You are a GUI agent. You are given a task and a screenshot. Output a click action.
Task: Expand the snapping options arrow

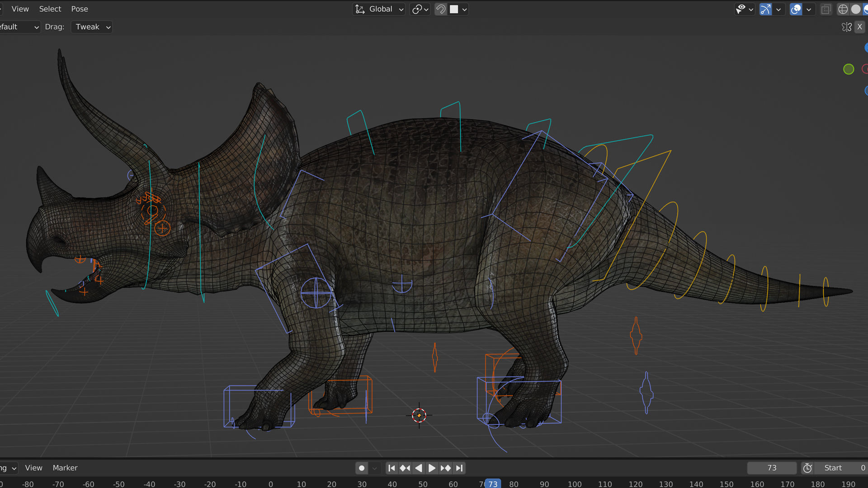pyautogui.click(x=464, y=9)
